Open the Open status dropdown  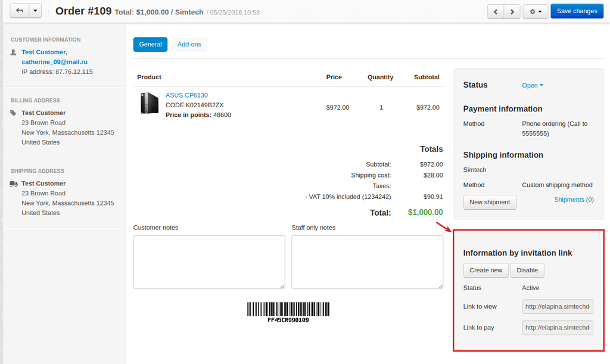(532, 85)
